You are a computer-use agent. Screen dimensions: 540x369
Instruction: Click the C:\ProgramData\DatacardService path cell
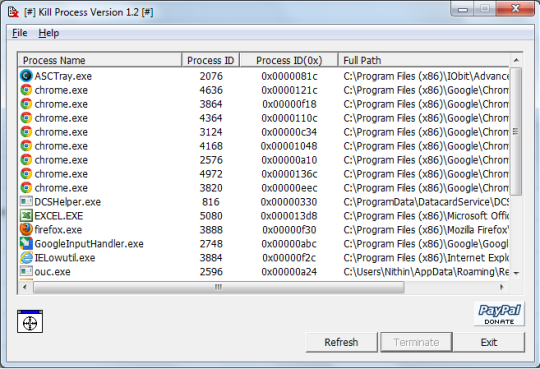[426, 202]
